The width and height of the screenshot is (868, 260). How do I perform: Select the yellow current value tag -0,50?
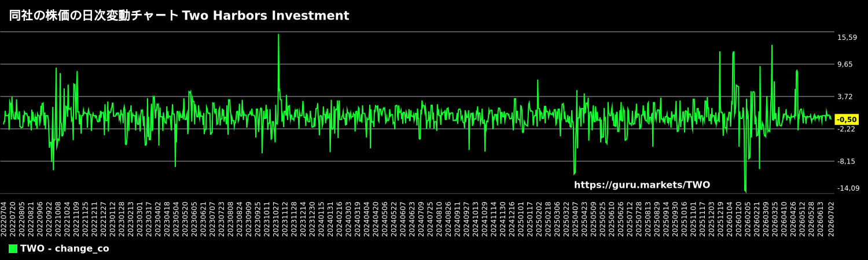847,120
